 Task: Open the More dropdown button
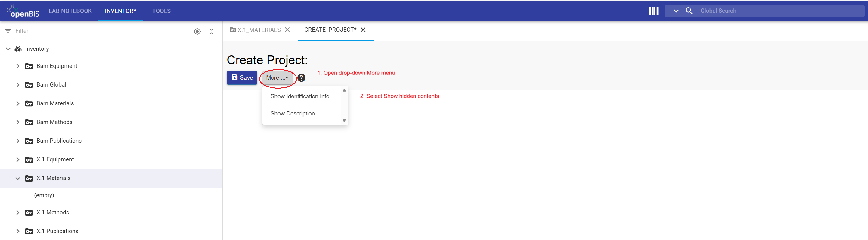(277, 77)
